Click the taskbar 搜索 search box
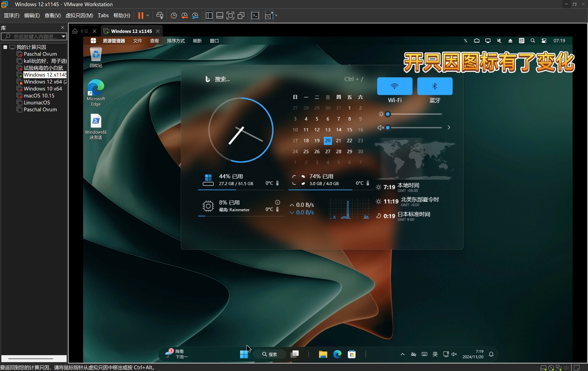588x371 pixels. coord(270,355)
